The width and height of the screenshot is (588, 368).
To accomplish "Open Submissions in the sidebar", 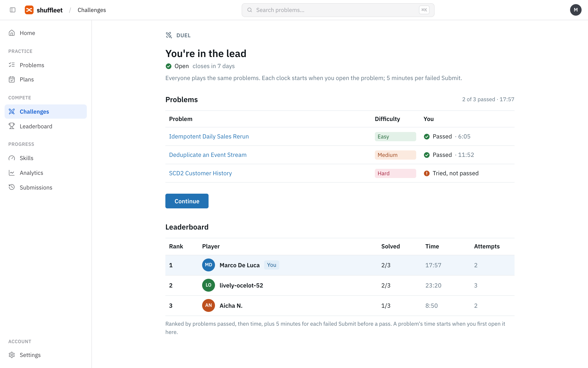I will click(46, 187).
